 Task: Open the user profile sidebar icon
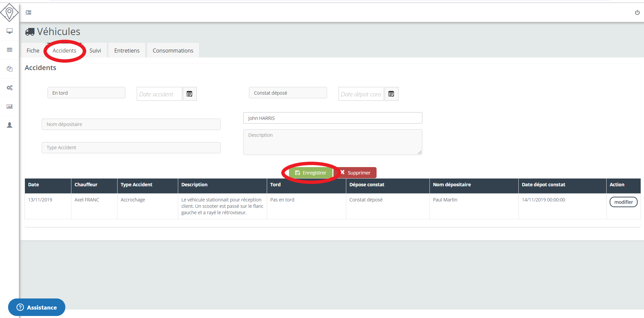(x=9, y=125)
